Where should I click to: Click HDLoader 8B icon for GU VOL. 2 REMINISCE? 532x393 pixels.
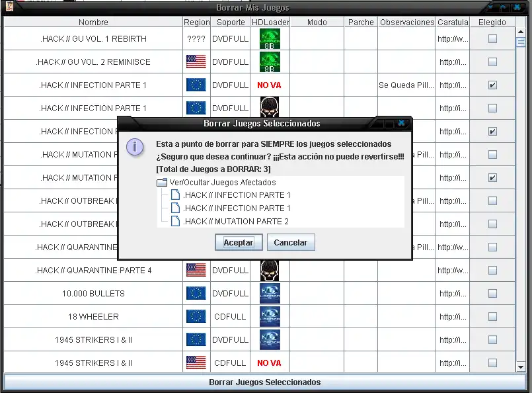click(270, 62)
